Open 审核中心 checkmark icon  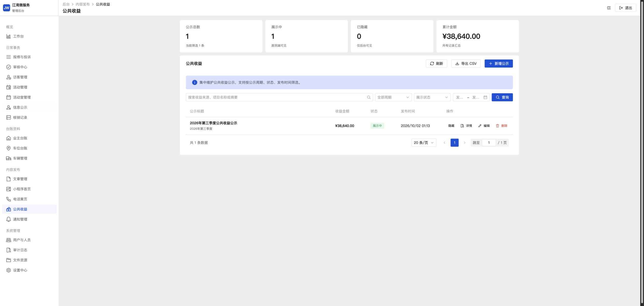[8, 67]
